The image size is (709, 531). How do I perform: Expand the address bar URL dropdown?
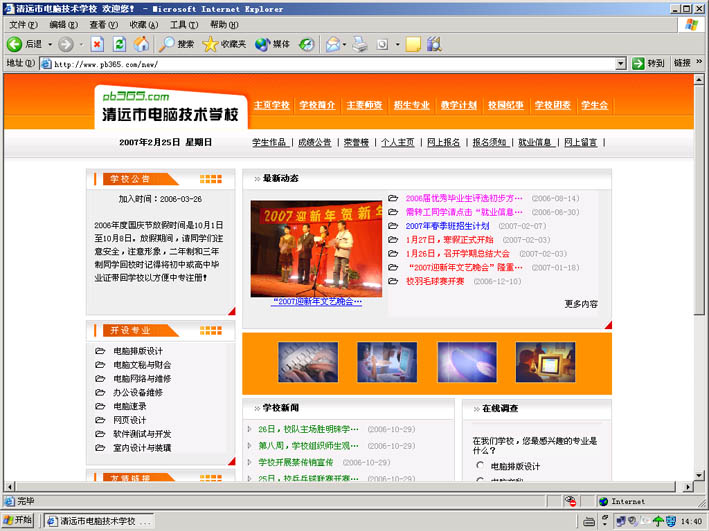pyautogui.click(x=621, y=63)
